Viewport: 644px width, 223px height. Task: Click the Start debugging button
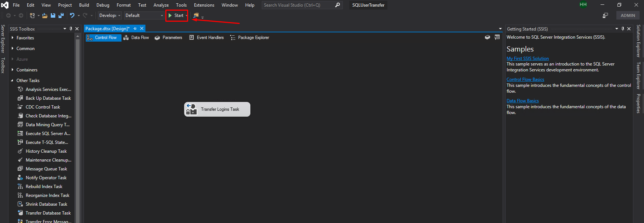176,15
